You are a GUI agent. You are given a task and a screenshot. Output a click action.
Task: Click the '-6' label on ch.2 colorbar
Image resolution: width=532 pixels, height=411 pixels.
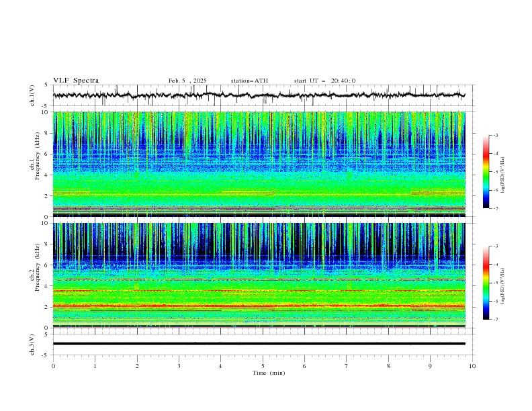tap(495, 301)
